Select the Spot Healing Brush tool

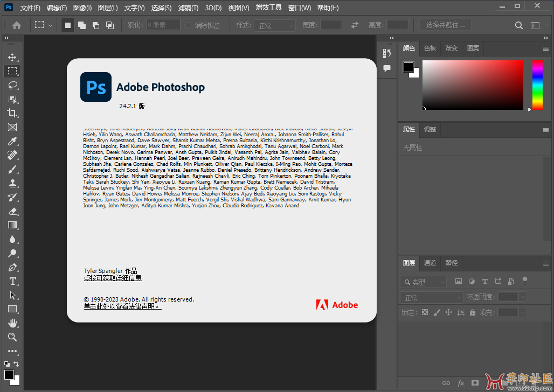click(x=12, y=155)
